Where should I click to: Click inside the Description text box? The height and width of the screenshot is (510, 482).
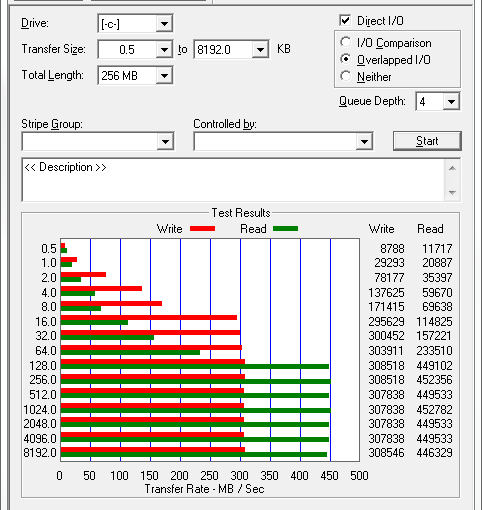coord(233,180)
